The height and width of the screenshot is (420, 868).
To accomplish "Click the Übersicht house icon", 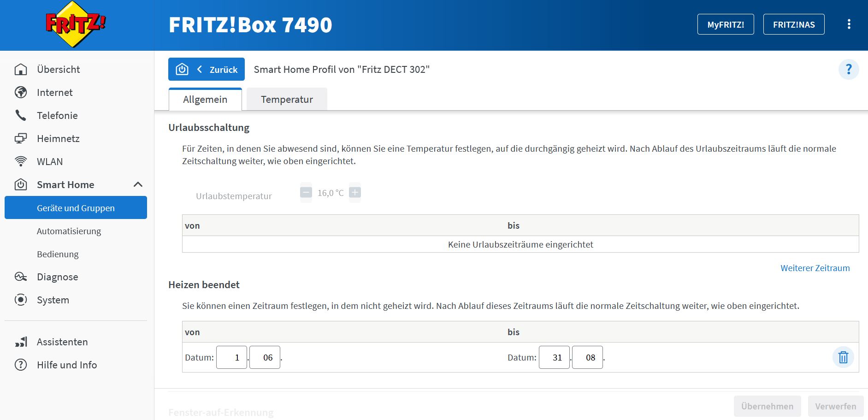I will pos(21,69).
